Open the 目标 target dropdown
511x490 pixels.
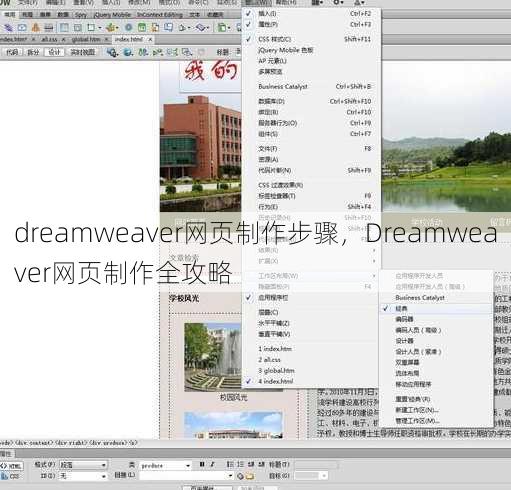311,476
